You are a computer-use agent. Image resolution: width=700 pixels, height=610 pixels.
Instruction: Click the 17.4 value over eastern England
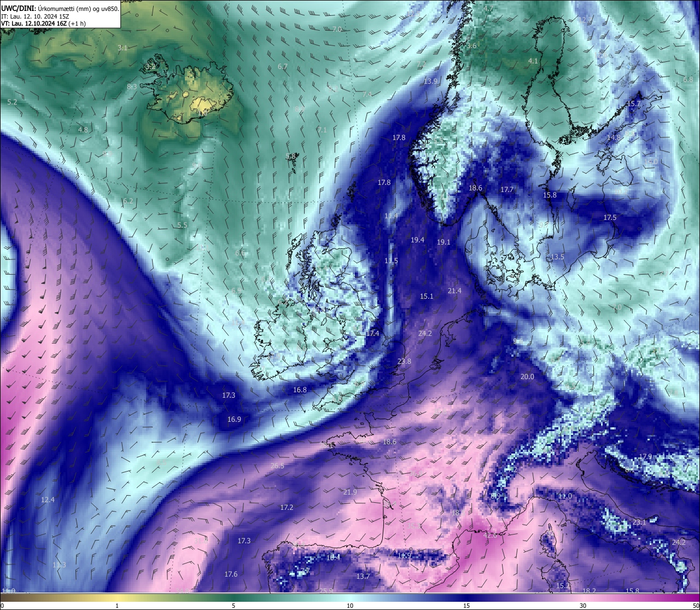[x=372, y=334]
